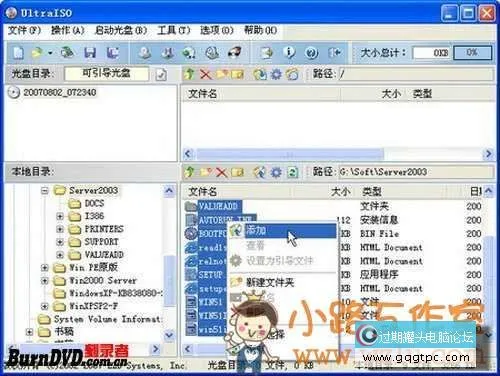The image size is (500, 376).
Task: Click the green Refresh icon in local toolbar
Action: [292, 172]
